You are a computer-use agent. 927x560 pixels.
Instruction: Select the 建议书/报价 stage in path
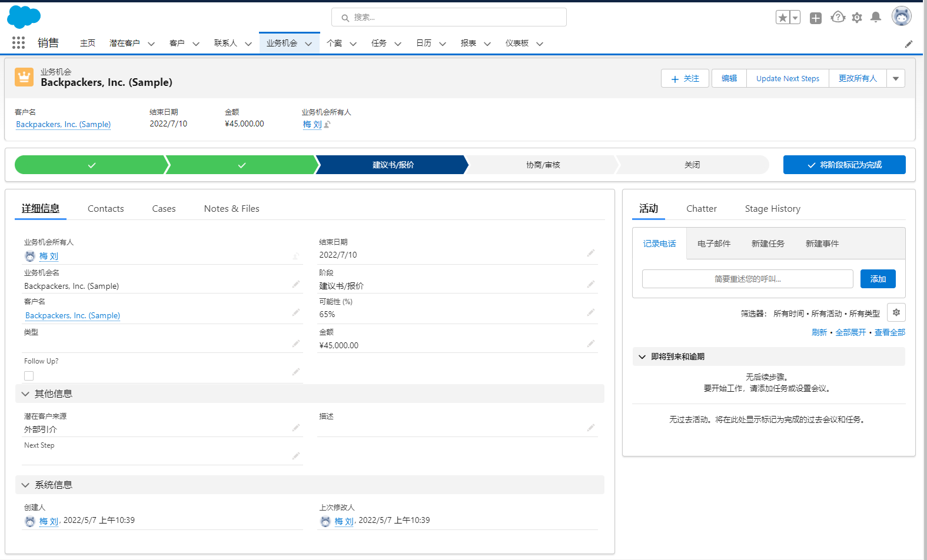393,165
